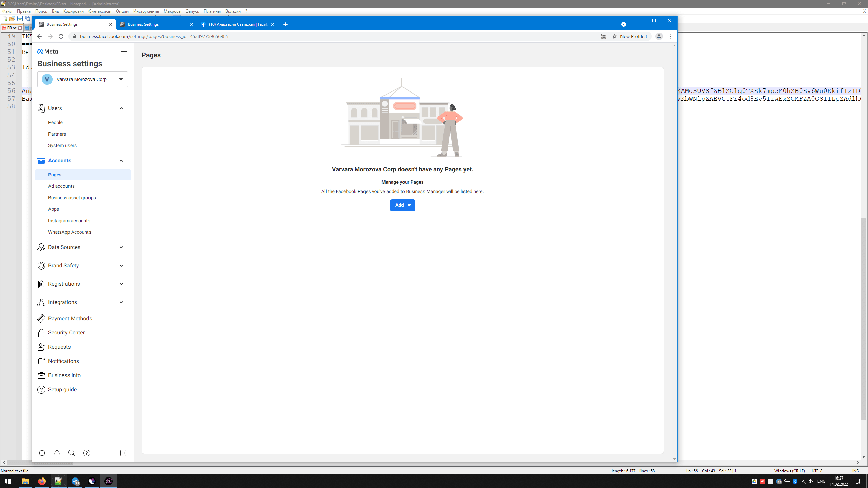Open Файл menu in Notepad++
868x488 pixels.
click(x=7, y=11)
